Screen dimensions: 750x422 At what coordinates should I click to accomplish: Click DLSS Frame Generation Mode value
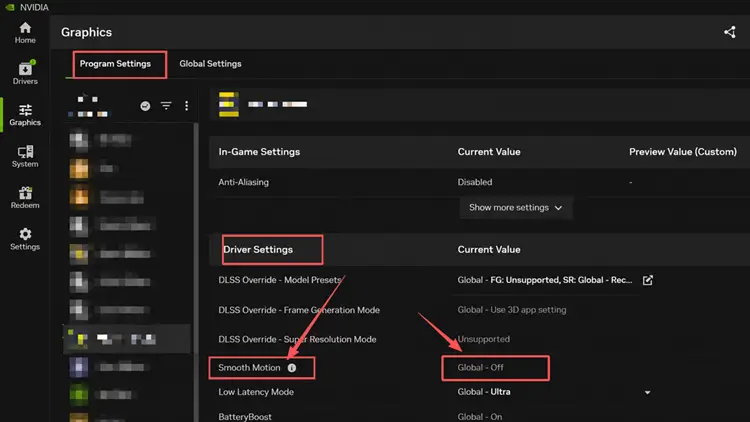[x=512, y=310]
